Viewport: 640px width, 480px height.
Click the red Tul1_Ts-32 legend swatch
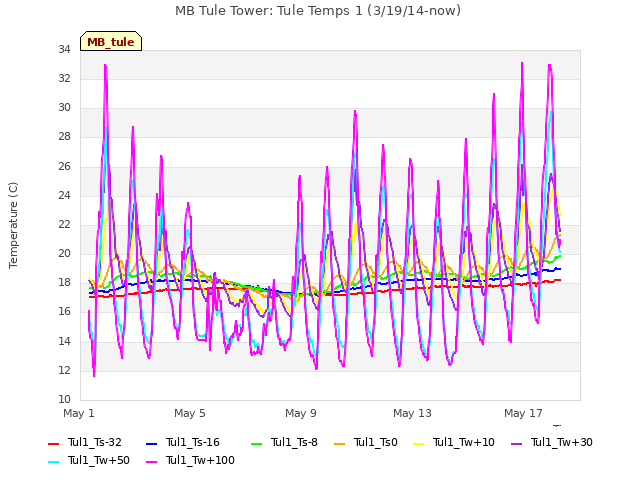pyautogui.click(x=54, y=443)
